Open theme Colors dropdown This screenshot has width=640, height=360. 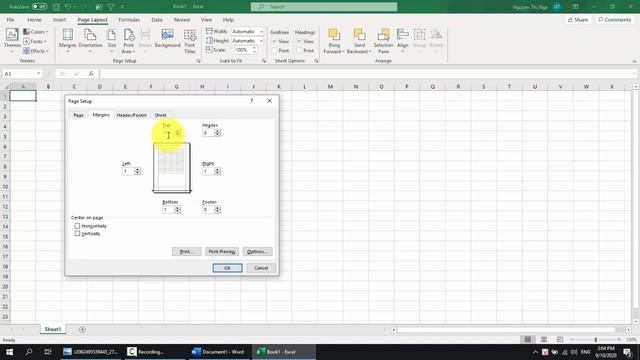point(36,32)
